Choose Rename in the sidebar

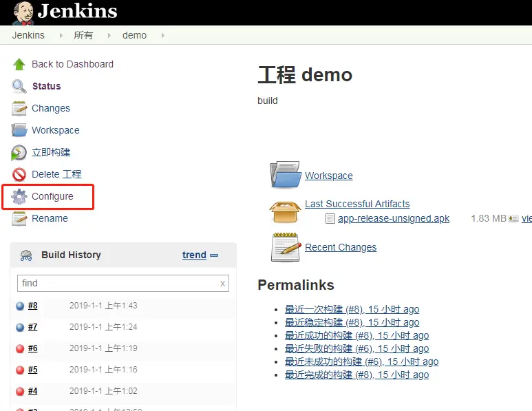[50, 218]
